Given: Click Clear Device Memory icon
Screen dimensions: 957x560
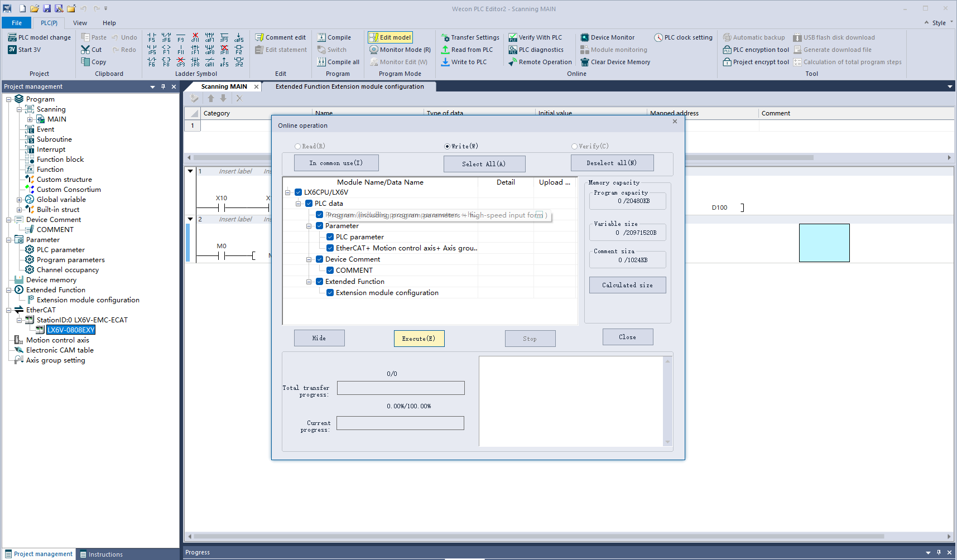Looking at the screenshot, I should pyautogui.click(x=585, y=62).
